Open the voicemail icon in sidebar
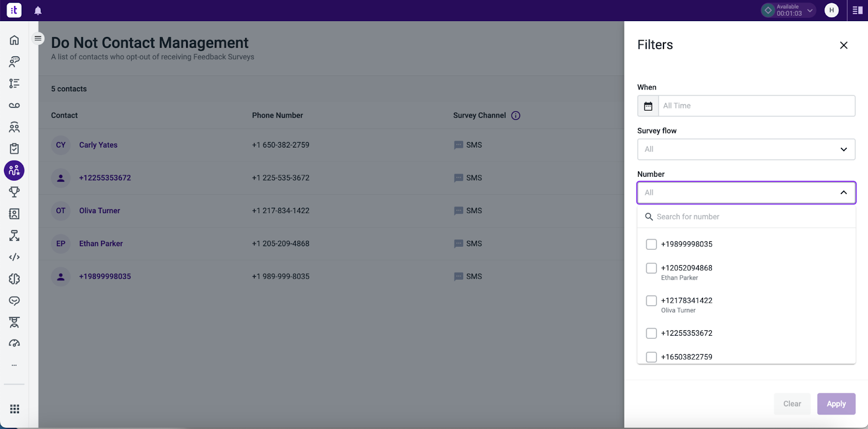Screen dimensions: 868x429 [14, 105]
